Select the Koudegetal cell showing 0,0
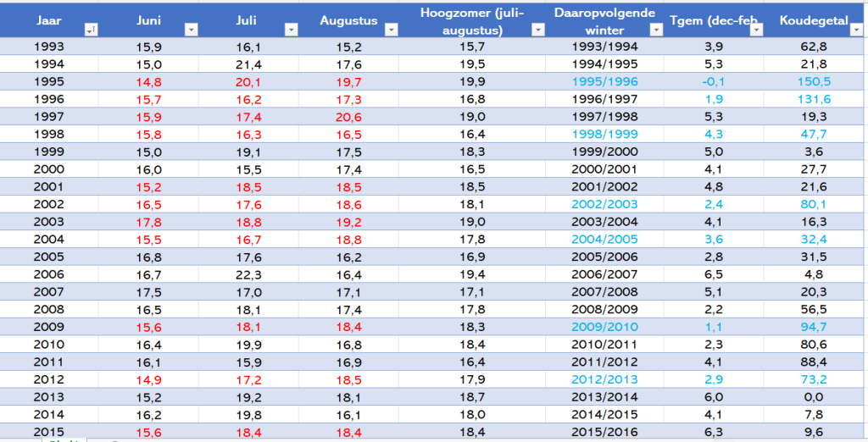868x442 pixels. click(x=814, y=397)
